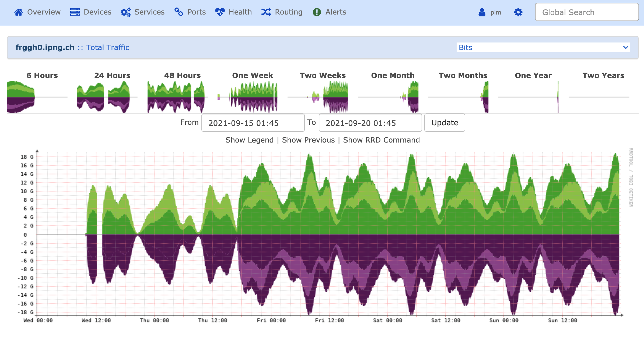Open the settings gear icon

pyautogui.click(x=518, y=12)
